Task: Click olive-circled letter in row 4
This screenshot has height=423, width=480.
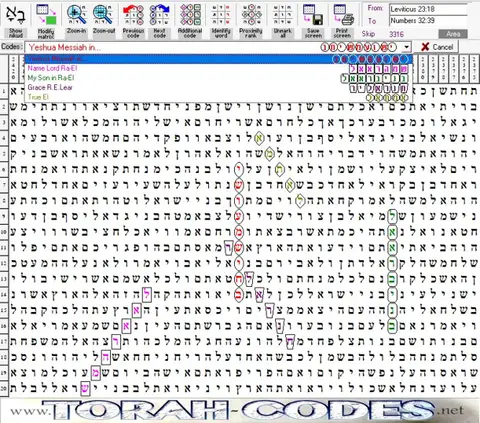Action: [259, 138]
